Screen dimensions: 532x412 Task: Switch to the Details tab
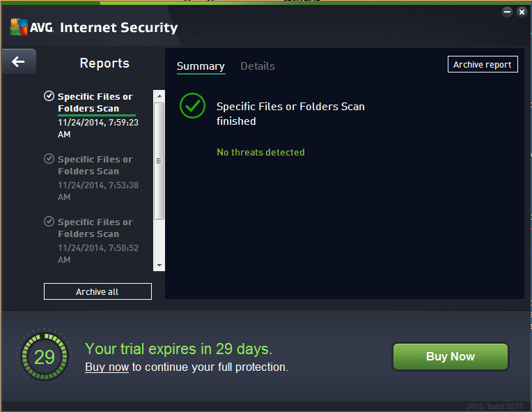point(258,66)
